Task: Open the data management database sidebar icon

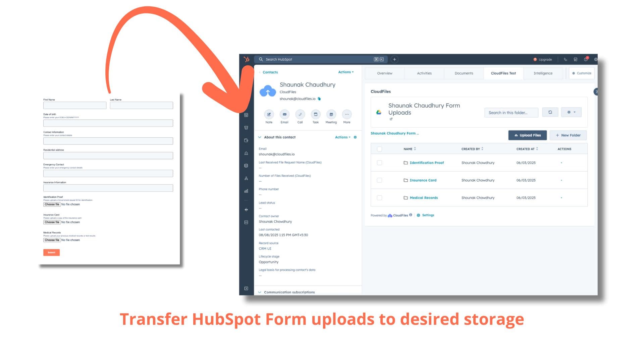Action: pos(246,166)
